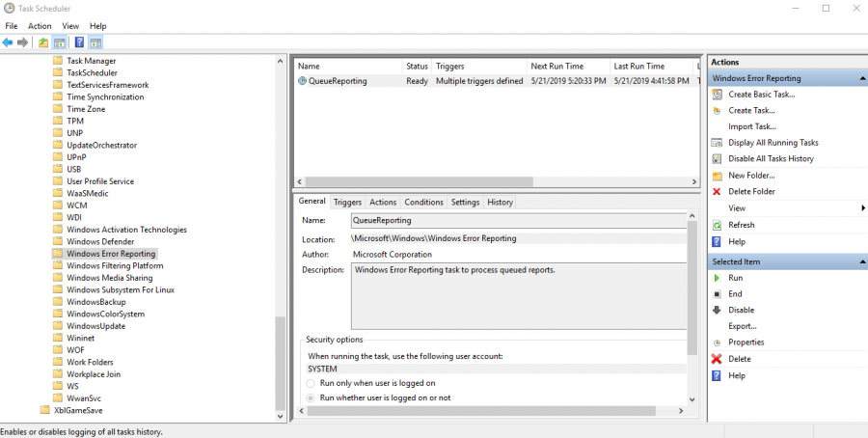868x438 pixels.
Task: Sort task list by Name column
Action: 347,66
